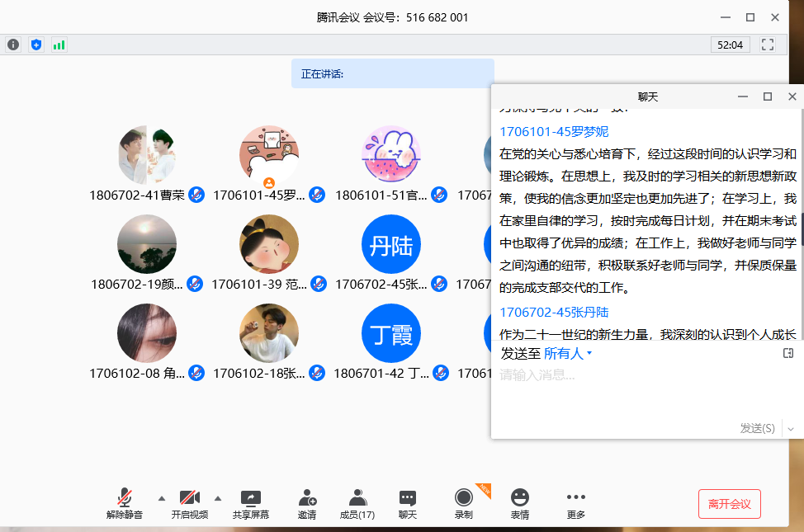Image resolution: width=804 pixels, height=532 pixels.
Task: Open the blue security shield icon
Action: coord(35,45)
